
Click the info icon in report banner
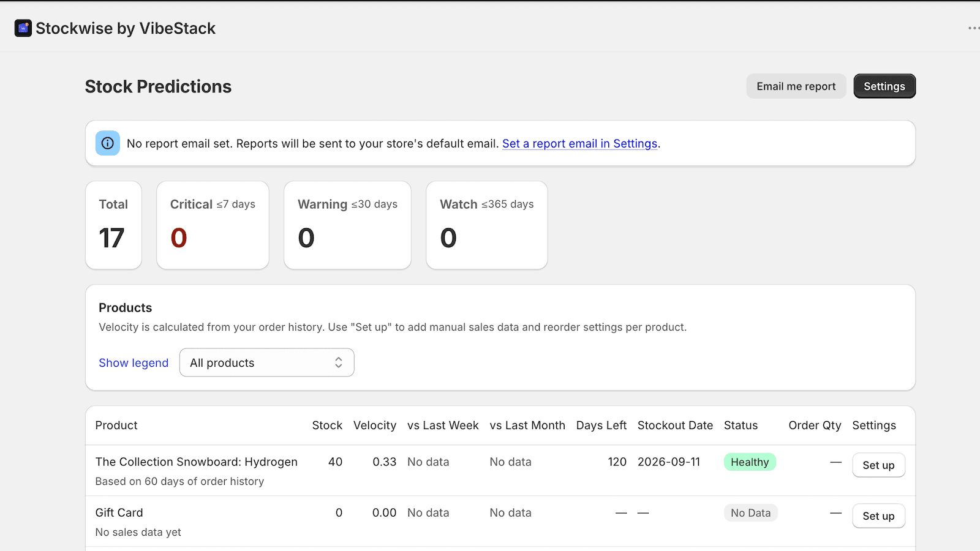click(108, 143)
